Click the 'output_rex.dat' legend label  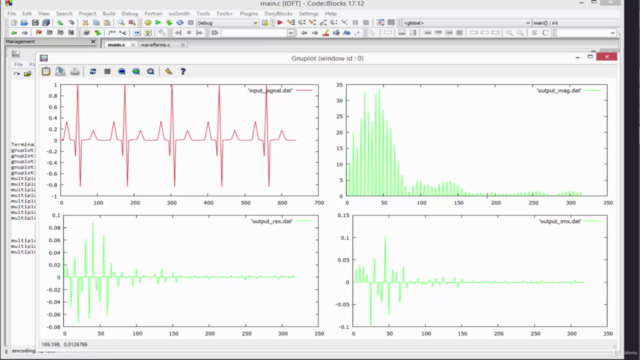point(271,221)
